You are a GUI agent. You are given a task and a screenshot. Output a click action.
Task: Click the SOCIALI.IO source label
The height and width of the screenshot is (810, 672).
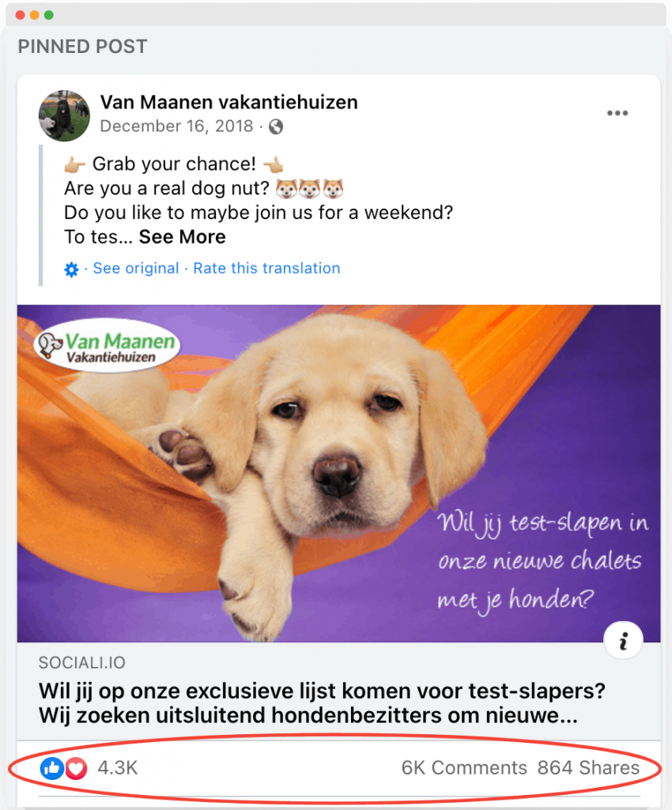82,663
